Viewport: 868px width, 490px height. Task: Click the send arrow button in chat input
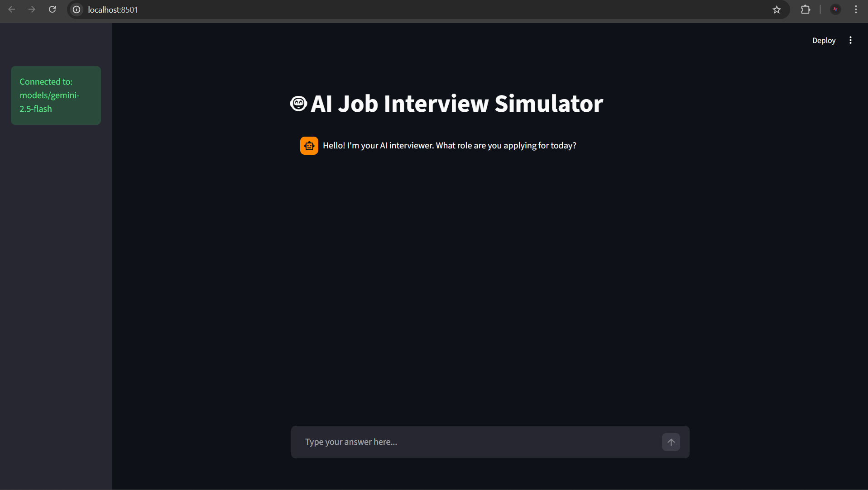(x=671, y=442)
